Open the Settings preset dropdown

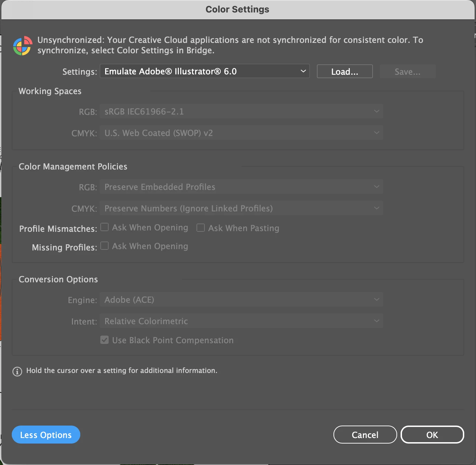(205, 71)
